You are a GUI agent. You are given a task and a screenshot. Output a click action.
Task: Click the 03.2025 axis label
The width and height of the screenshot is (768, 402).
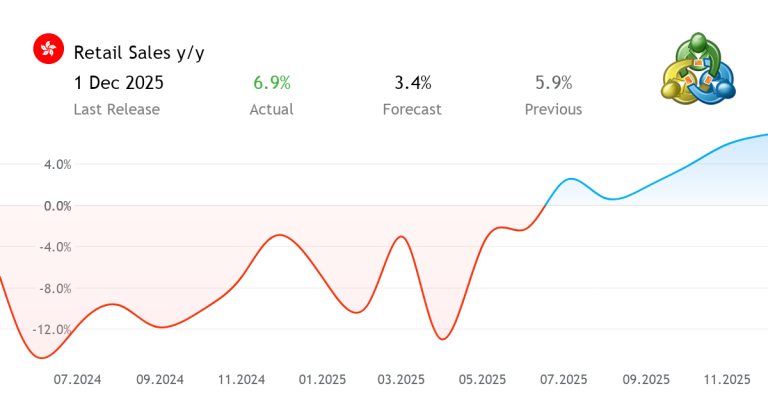402,380
